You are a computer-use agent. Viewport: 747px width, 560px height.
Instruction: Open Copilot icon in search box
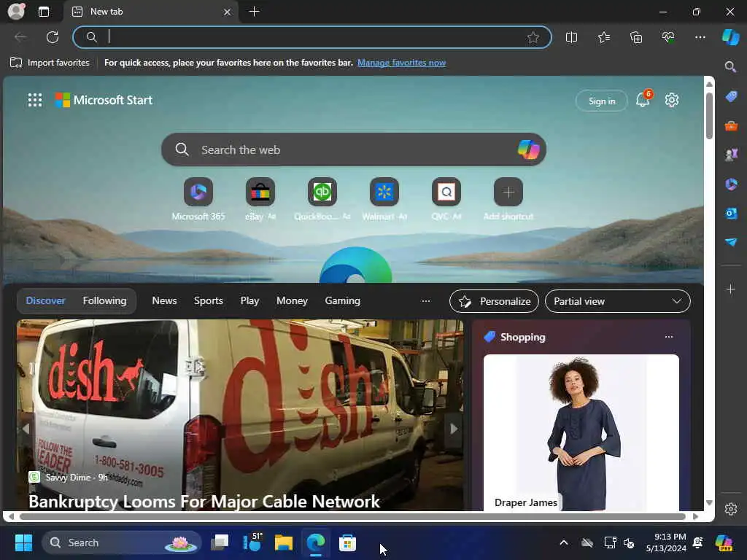pos(528,149)
